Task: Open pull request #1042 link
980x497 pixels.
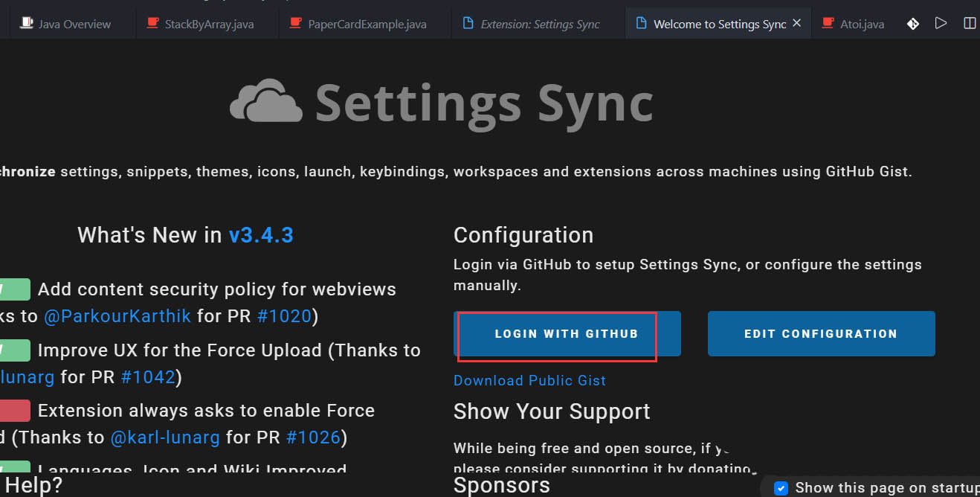Action: point(148,377)
